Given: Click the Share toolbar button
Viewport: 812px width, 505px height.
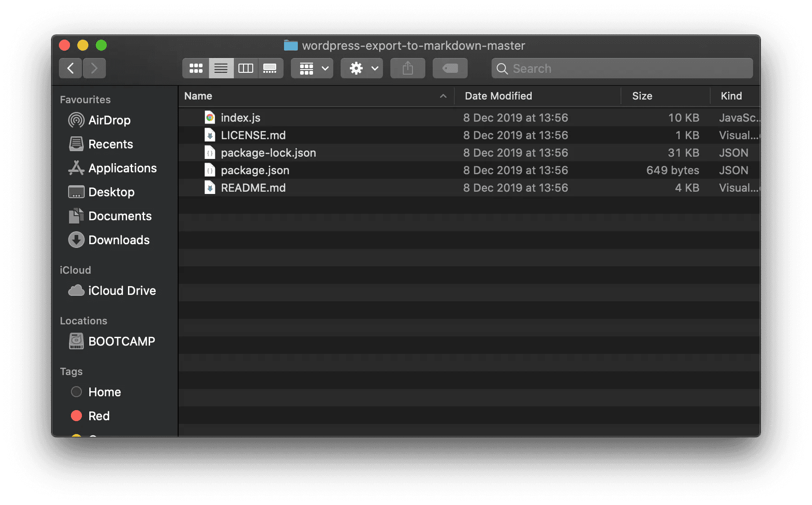Looking at the screenshot, I should [408, 68].
